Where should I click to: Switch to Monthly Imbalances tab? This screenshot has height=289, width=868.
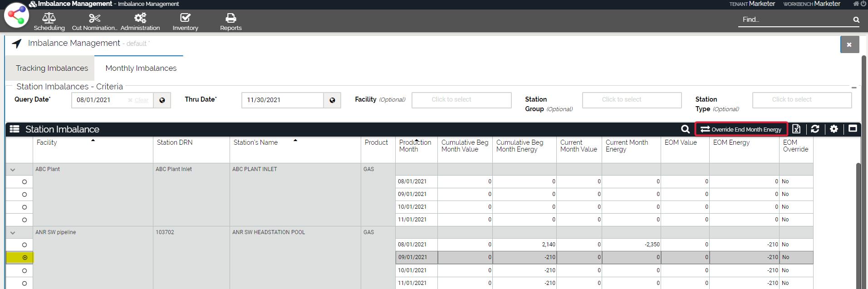[141, 68]
